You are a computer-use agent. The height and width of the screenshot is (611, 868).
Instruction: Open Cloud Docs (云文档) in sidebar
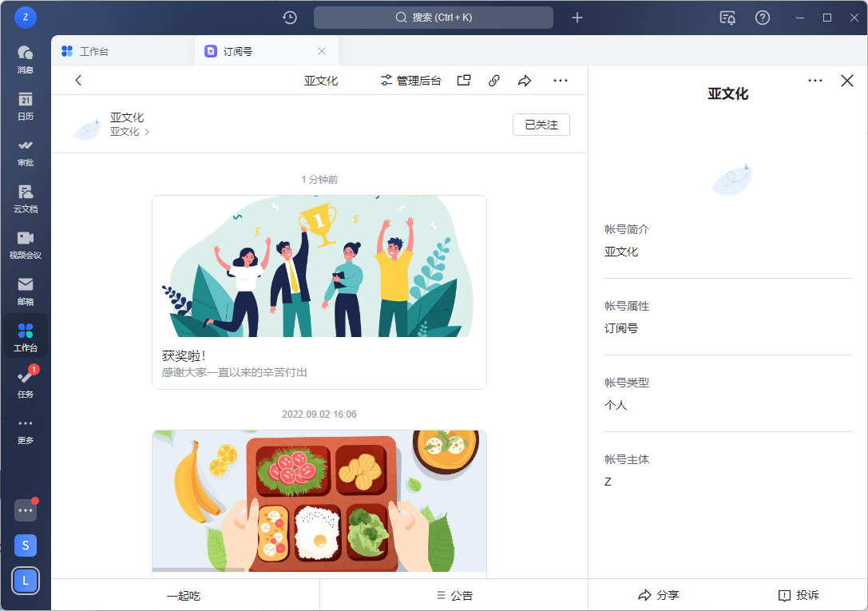[26, 197]
